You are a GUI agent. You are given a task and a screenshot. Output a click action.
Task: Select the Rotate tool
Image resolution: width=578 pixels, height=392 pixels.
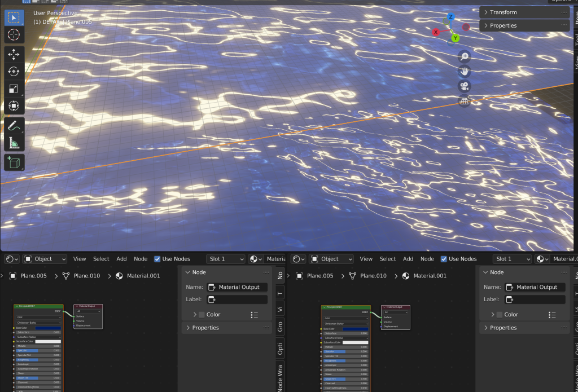point(14,72)
